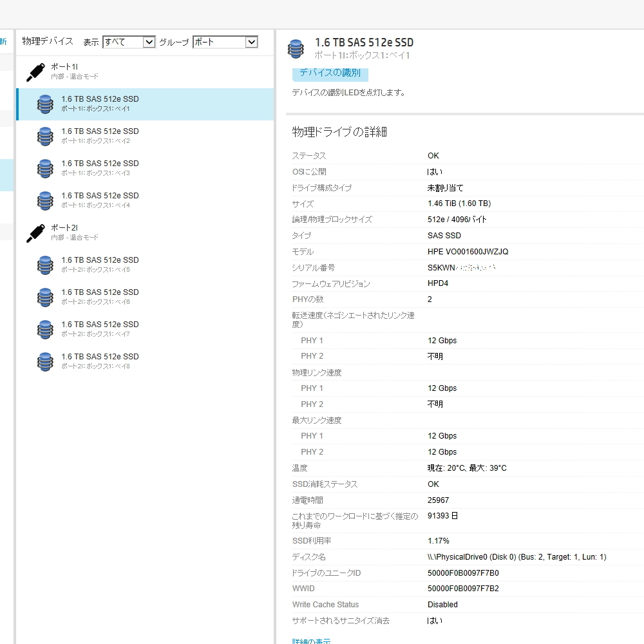Click the Port 2I connector icon
The width and height of the screenshot is (644, 644).
coord(35,233)
